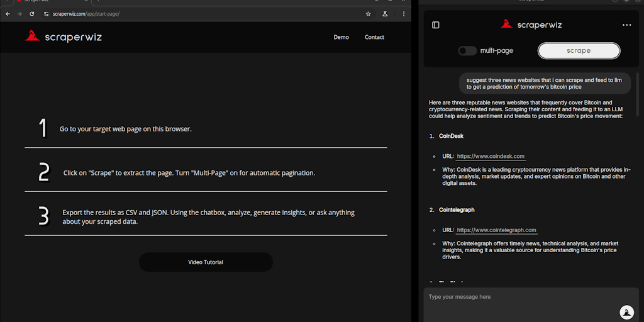Click the user message about bitcoin price
644x322 pixels.
(x=545, y=84)
